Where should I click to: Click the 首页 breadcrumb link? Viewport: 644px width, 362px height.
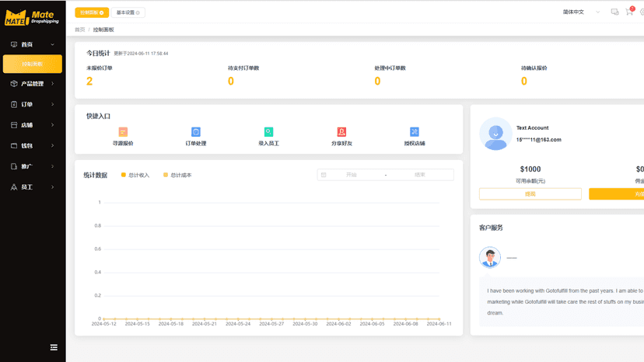tap(79, 30)
